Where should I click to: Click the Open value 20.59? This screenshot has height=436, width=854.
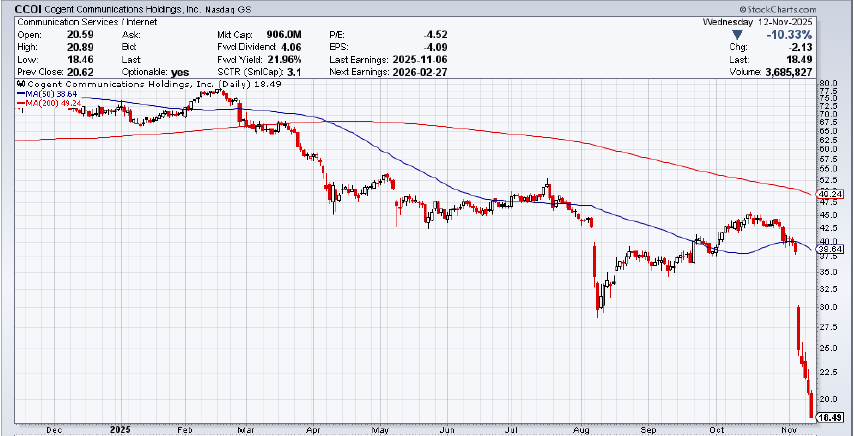(78, 34)
